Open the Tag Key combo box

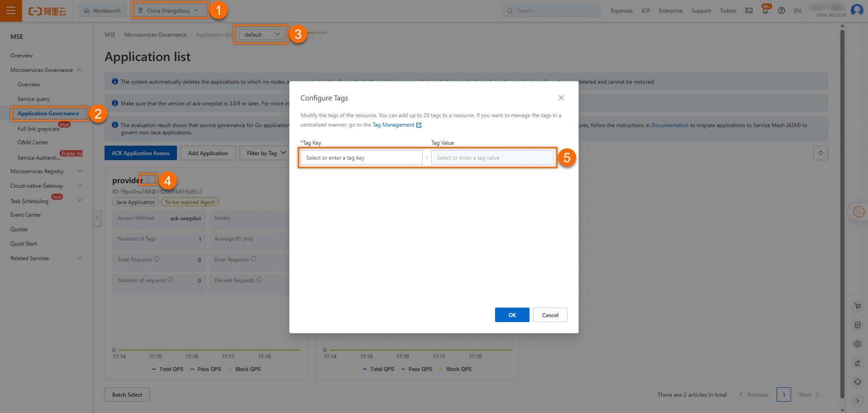[361, 158]
